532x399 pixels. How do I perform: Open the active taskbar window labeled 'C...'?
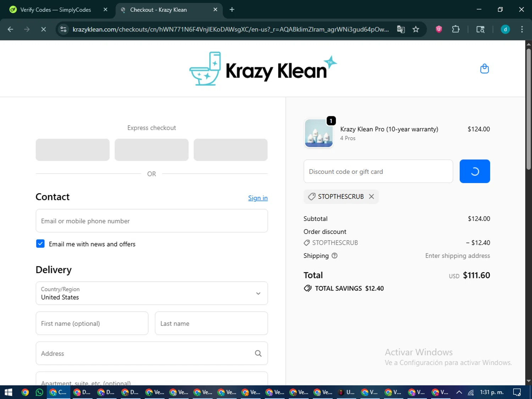[x=59, y=392]
